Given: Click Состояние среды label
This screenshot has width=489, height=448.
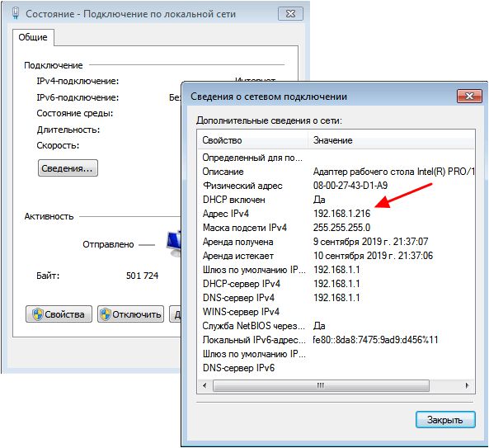Looking at the screenshot, I should (x=74, y=113).
